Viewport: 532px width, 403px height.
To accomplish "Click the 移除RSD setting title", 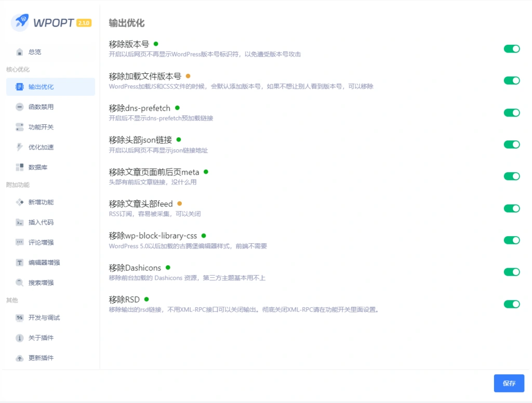I will pyautogui.click(x=124, y=300).
